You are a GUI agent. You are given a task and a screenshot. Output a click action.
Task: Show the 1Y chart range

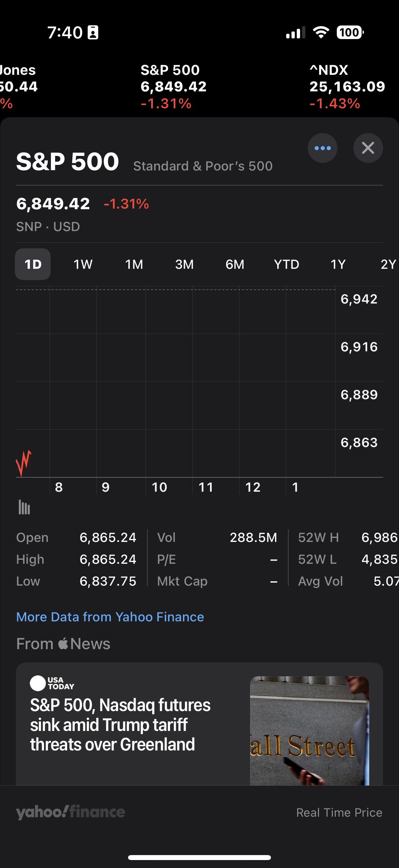(x=338, y=264)
